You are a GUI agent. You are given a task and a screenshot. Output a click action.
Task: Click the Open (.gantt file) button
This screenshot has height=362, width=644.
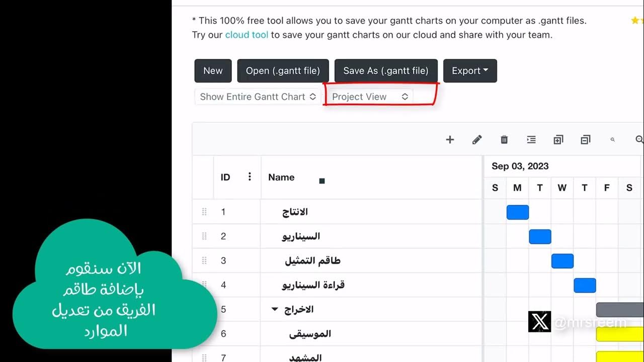click(282, 70)
